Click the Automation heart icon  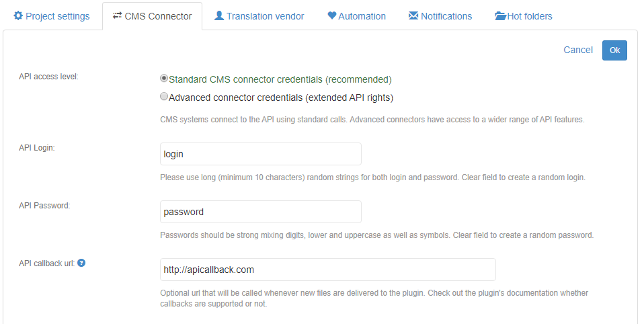point(332,15)
